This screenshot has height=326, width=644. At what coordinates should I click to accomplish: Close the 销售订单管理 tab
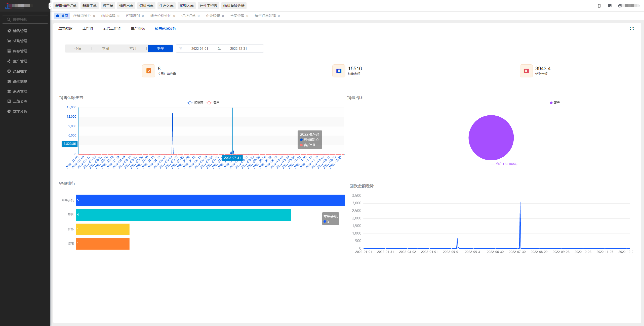pyautogui.click(x=279, y=16)
